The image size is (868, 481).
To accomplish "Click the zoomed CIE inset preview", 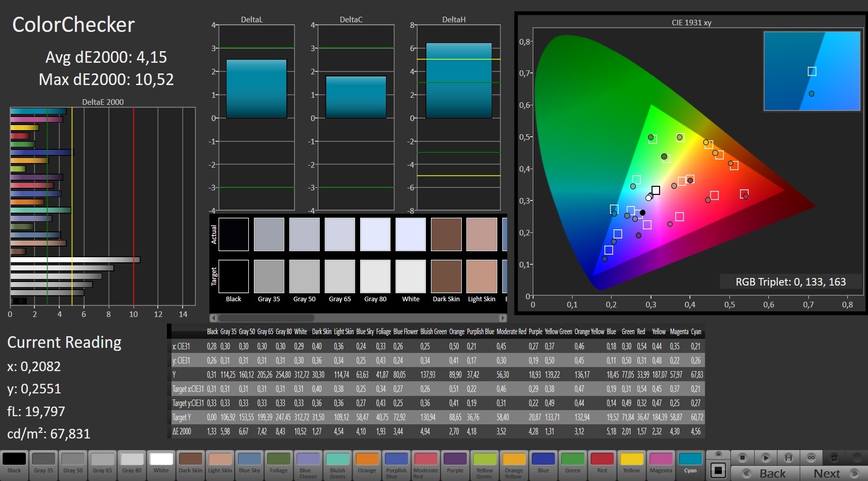I will tap(812, 71).
